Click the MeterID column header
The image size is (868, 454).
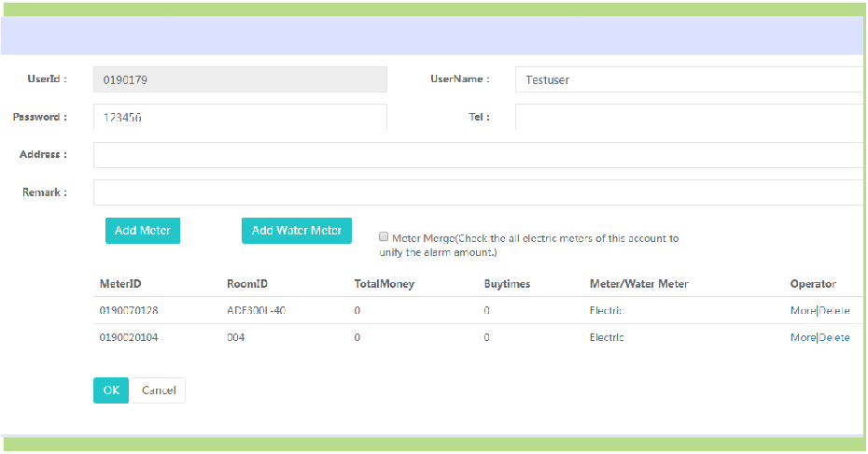tap(120, 284)
